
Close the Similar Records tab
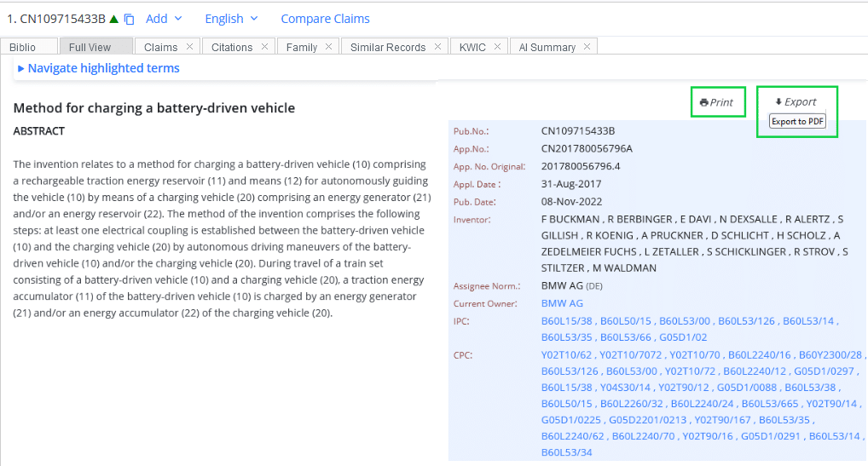(437, 47)
